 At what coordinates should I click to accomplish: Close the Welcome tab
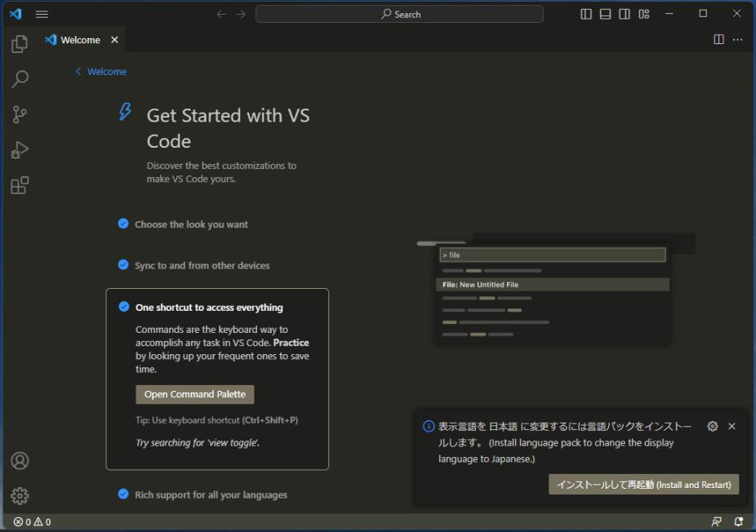tap(115, 40)
